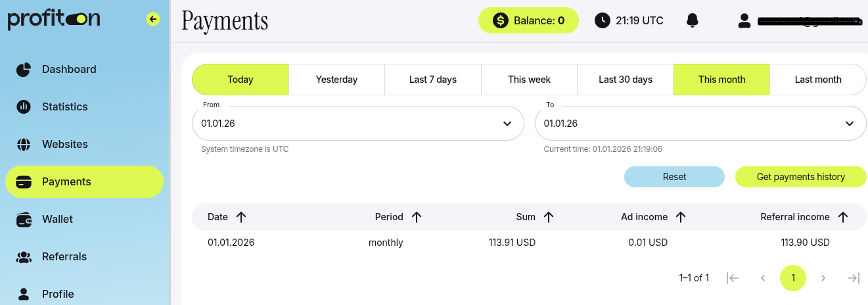Toggle the This month range

721,80
